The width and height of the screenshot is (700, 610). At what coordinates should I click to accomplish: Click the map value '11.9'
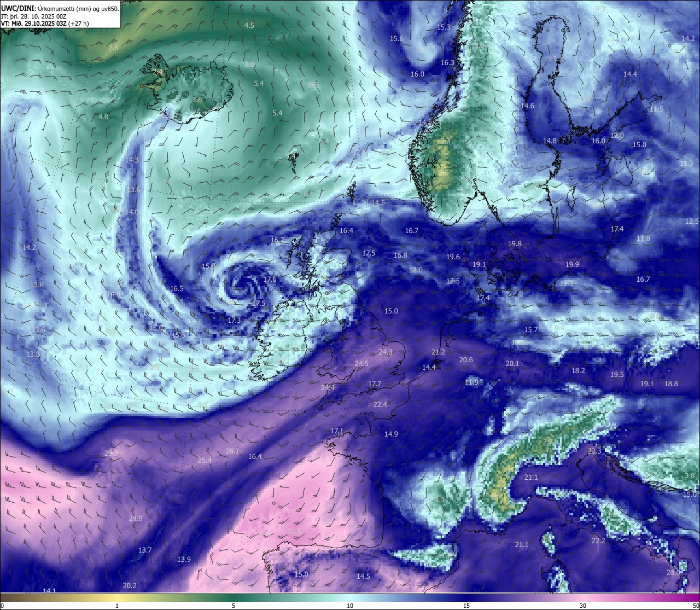coord(471,382)
